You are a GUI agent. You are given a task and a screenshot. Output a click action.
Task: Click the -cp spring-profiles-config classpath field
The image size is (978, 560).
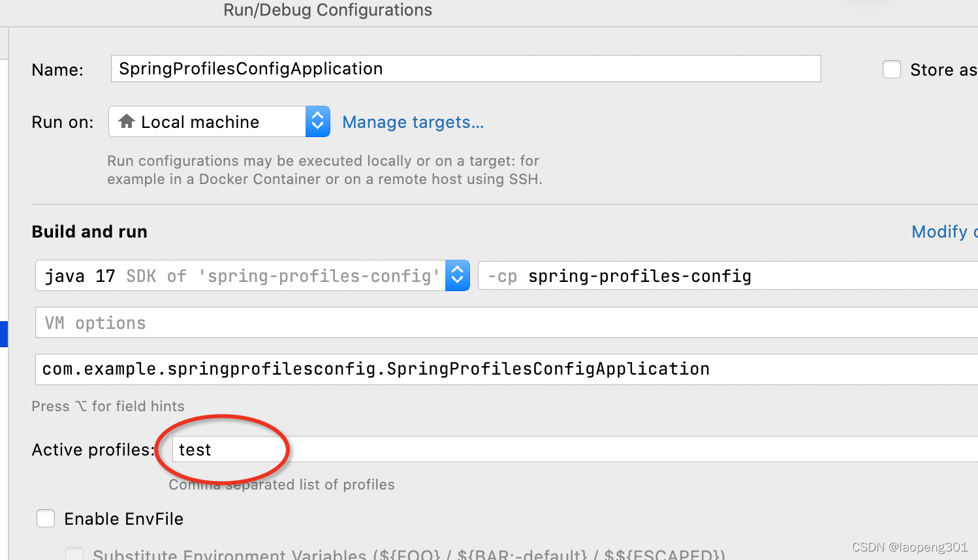pos(653,275)
